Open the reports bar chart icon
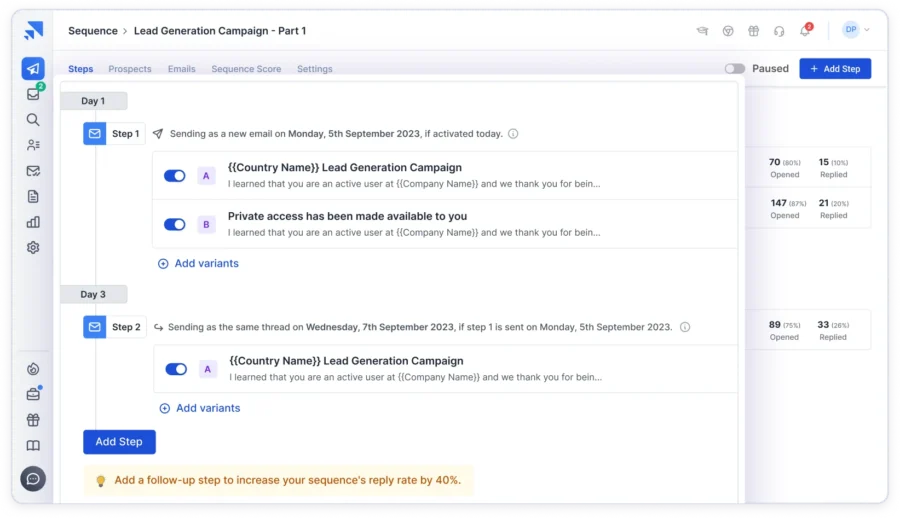Screen dimensions: 900x518 coord(33,222)
